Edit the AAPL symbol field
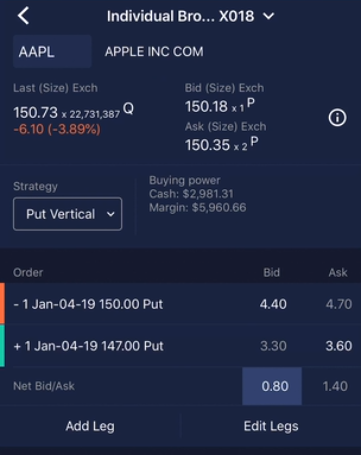Screen dimensions: 361x455 (52, 52)
